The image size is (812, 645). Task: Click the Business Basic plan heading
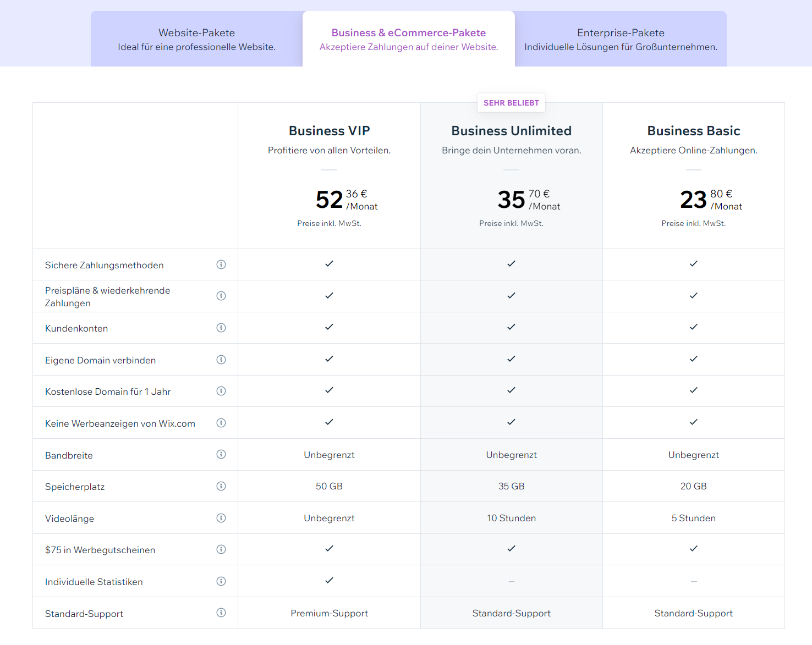[693, 131]
